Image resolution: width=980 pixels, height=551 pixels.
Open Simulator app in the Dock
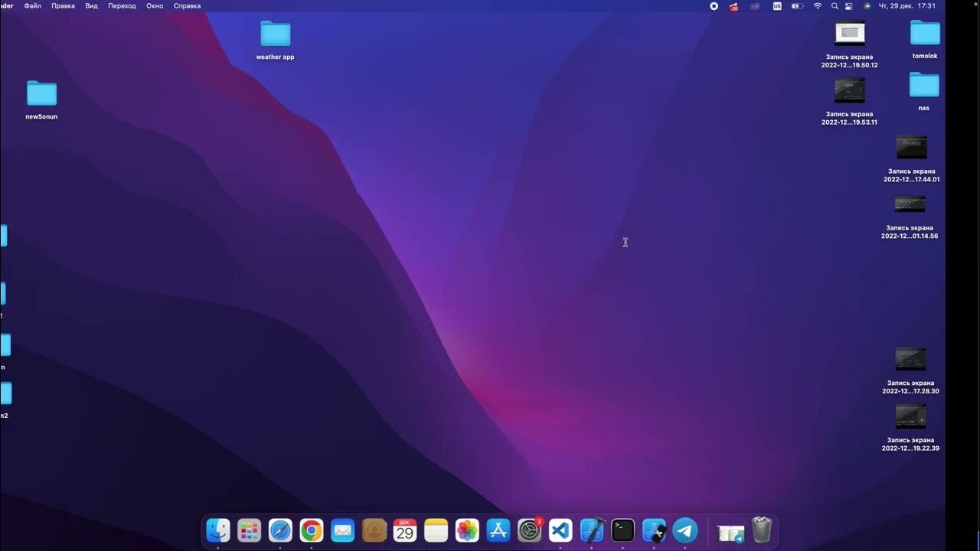point(654,530)
